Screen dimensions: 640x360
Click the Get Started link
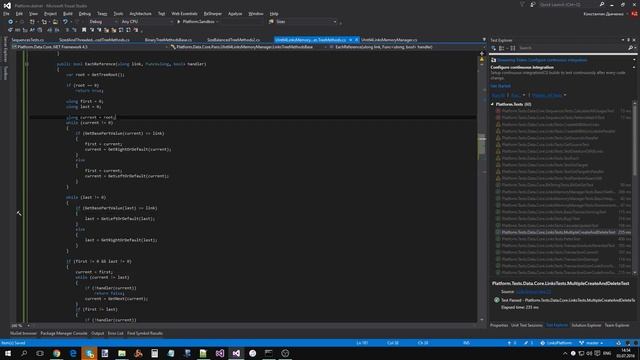(x=500, y=86)
